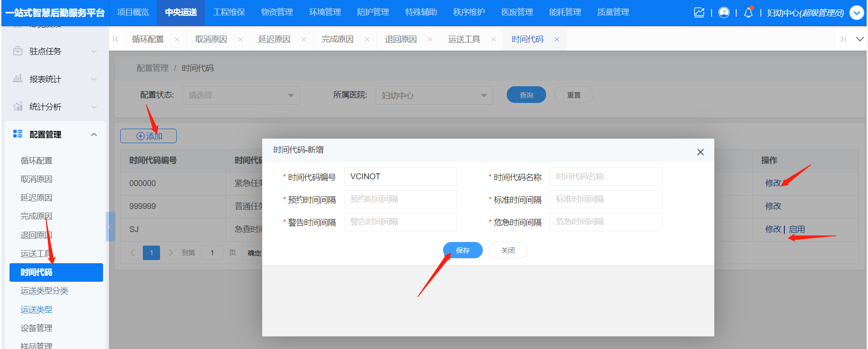Open the 所属医院 dropdown
The height and width of the screenshot is (349, 868).
[434, 95]
